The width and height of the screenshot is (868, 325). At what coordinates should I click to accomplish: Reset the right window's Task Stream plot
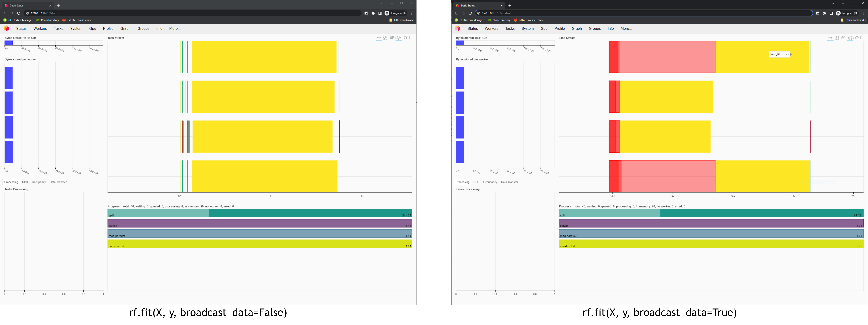click(x=857, y=38)
